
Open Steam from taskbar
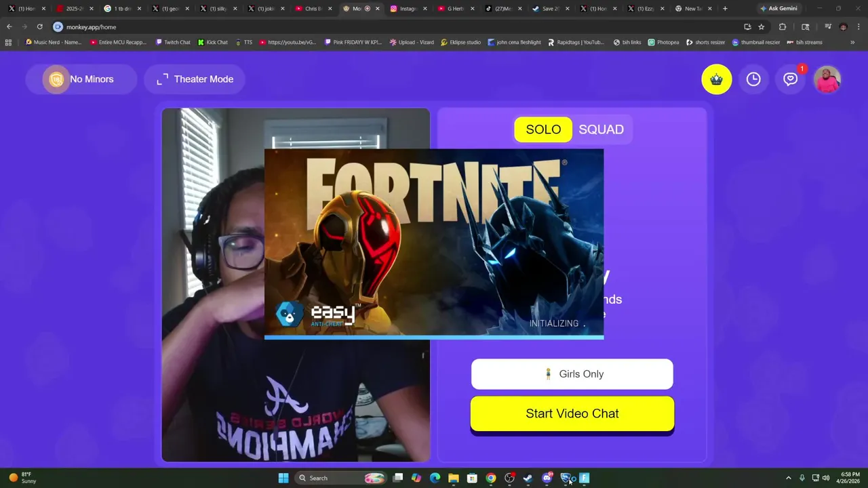pyautogui.click(x=528, y=478)
